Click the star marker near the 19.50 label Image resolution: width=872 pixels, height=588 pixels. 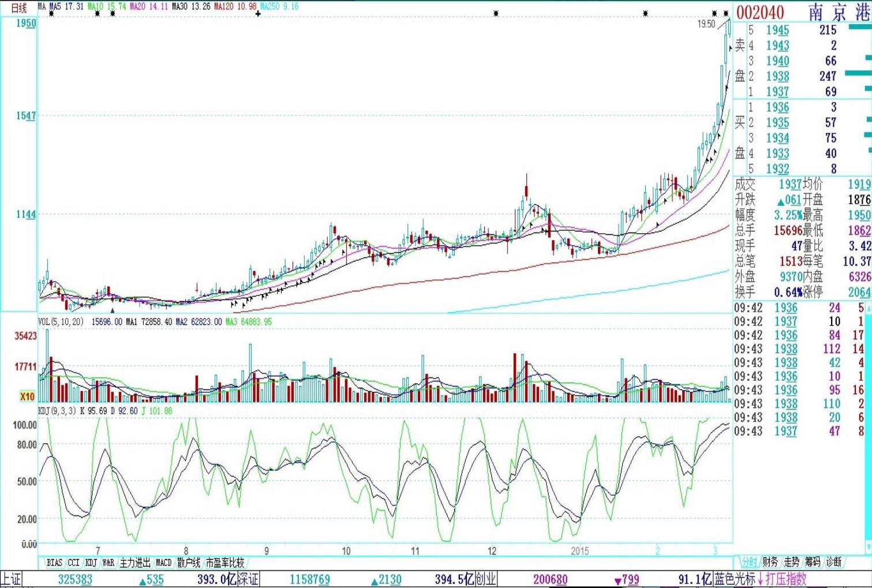(x=714, y=13)
